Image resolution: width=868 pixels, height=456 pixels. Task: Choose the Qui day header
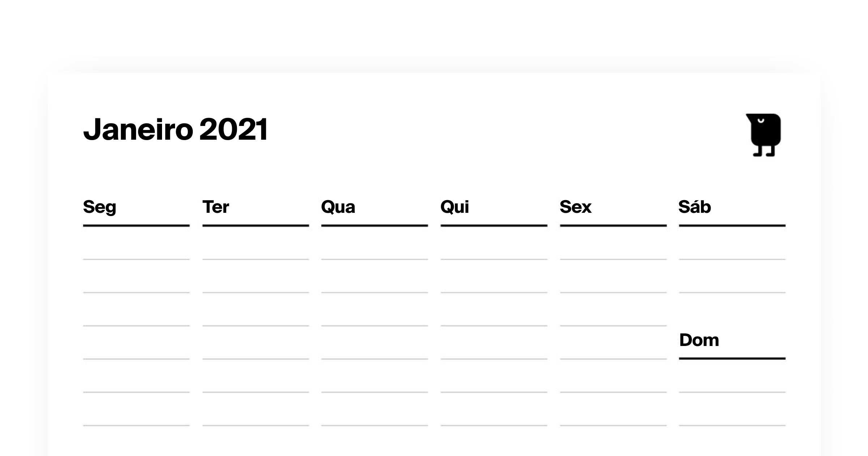(455, 207)
